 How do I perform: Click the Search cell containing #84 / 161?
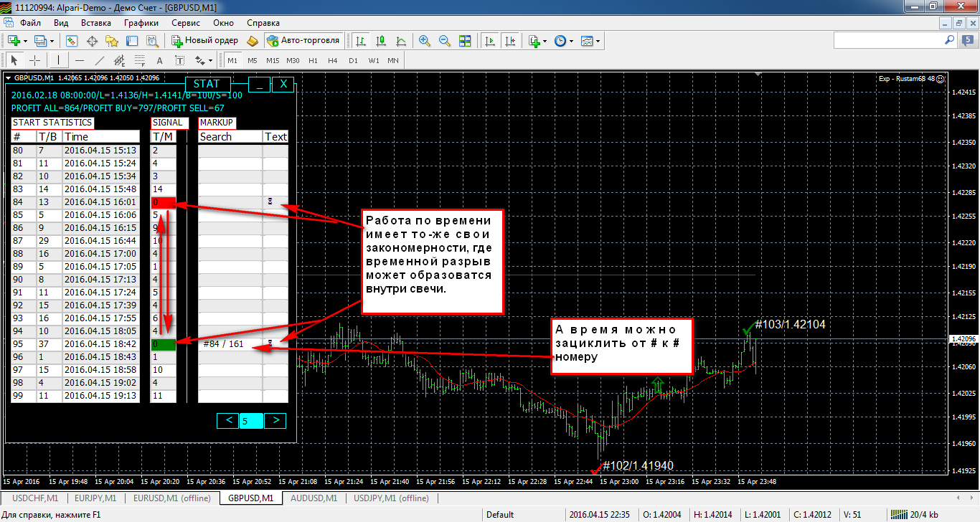pos(230,344)
